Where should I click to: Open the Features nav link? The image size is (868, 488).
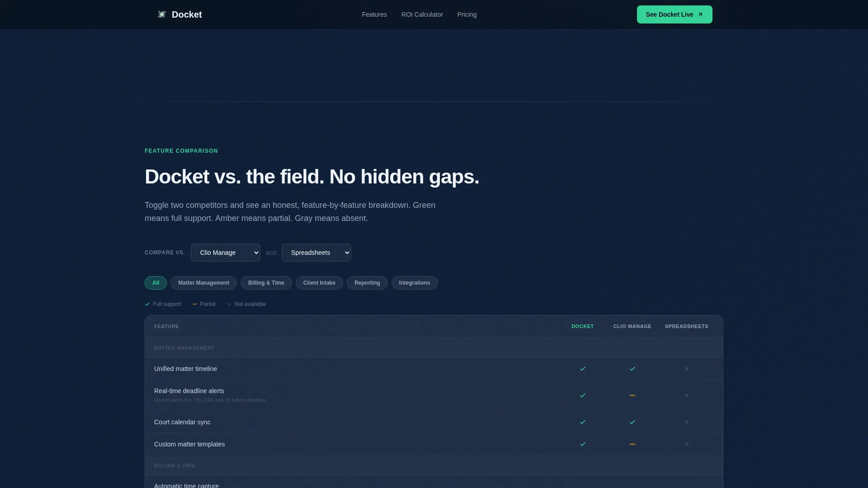pos(374,14)
